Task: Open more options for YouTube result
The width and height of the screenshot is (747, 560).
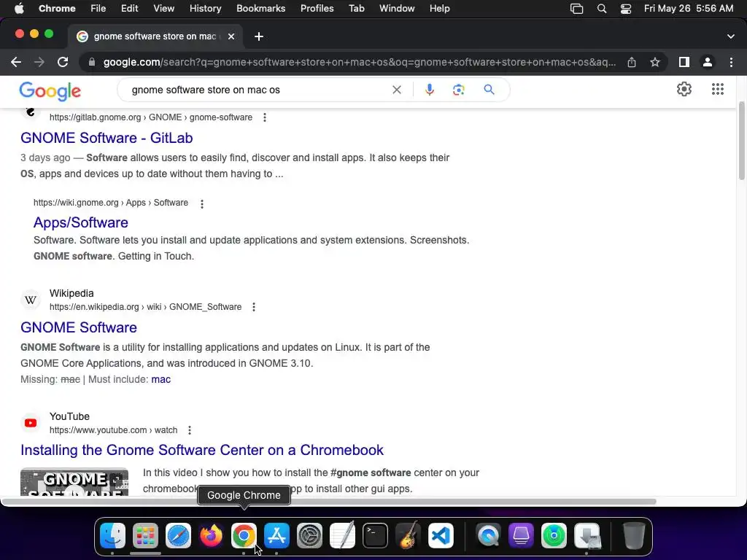Action: pos(190,430)
